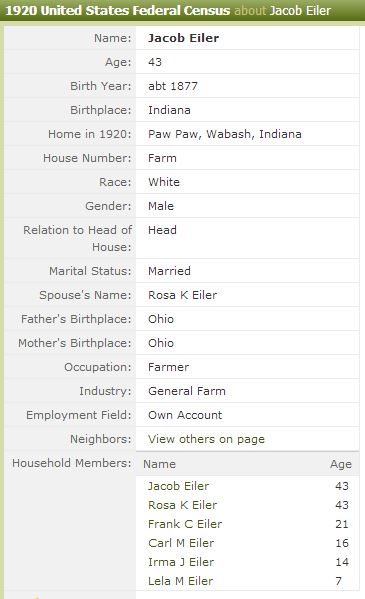Click the Industry value General Farm
The width and height of the screenshot is (365, 599).
point(187,391)
